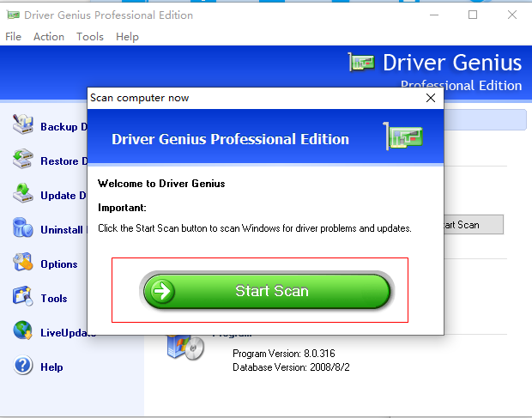
Task: Click the Welcome to Driver Genius heading
Action: point(161,184)
